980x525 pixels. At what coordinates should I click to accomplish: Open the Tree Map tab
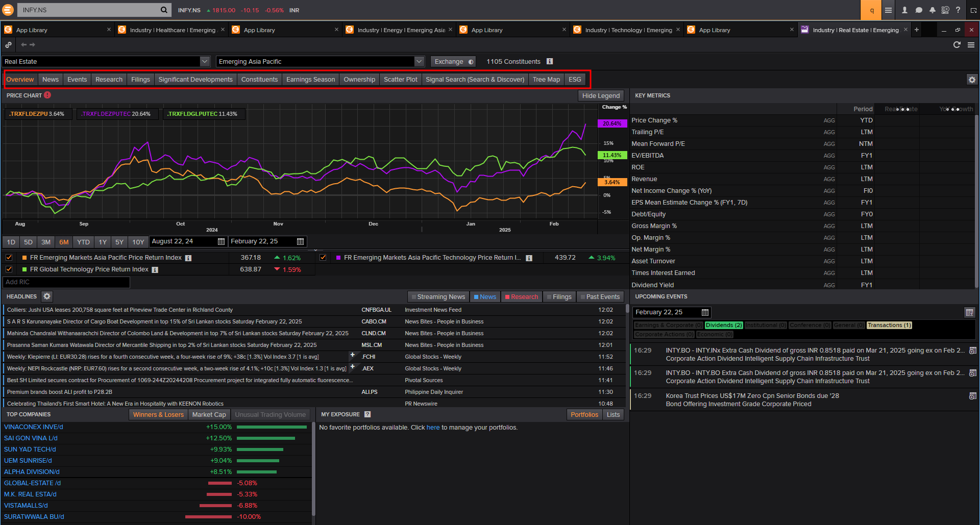tap(546, 80)
